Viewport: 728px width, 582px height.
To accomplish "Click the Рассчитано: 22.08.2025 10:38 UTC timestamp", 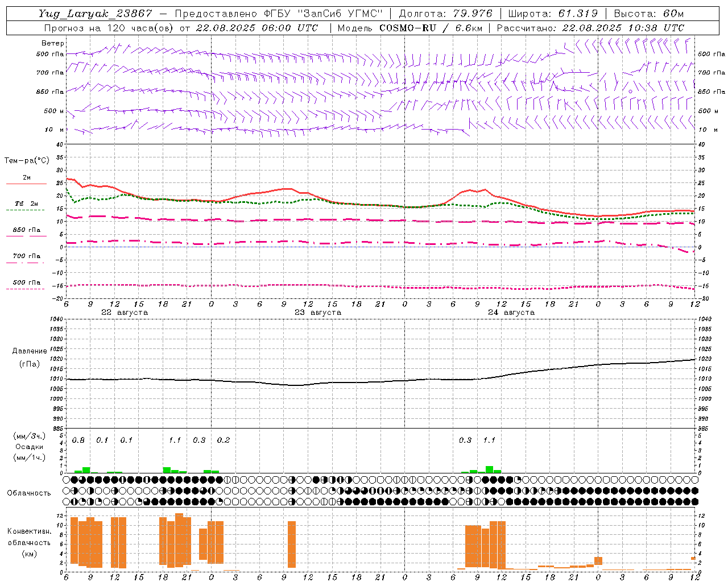I will [x=590, y=28].
